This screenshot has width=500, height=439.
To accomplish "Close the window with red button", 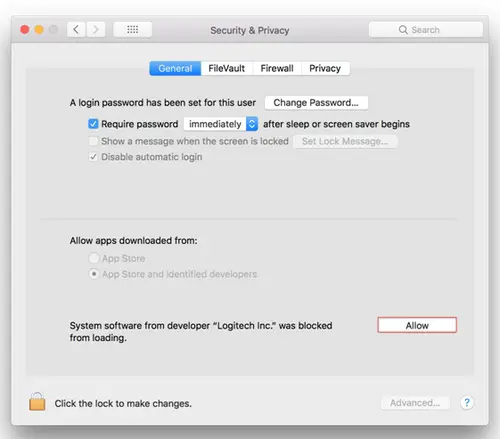I will pyautogui.click(x=25, y=30).
